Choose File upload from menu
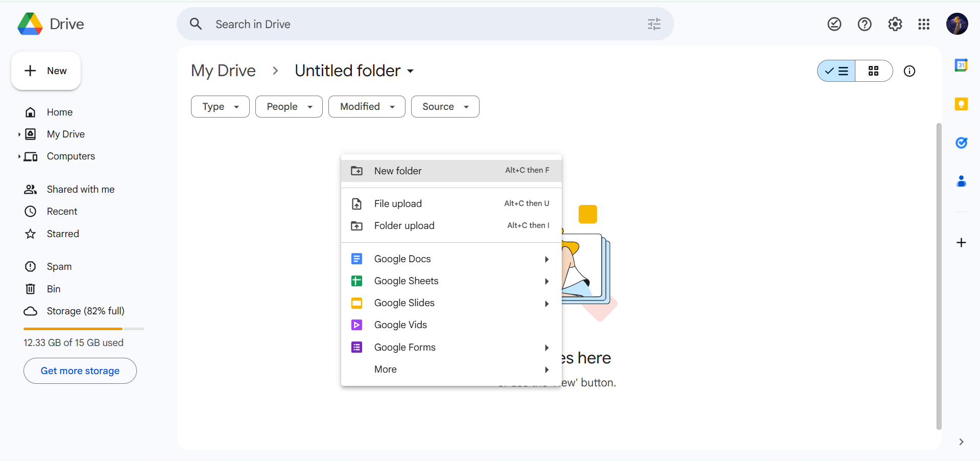 coord(451,204)
